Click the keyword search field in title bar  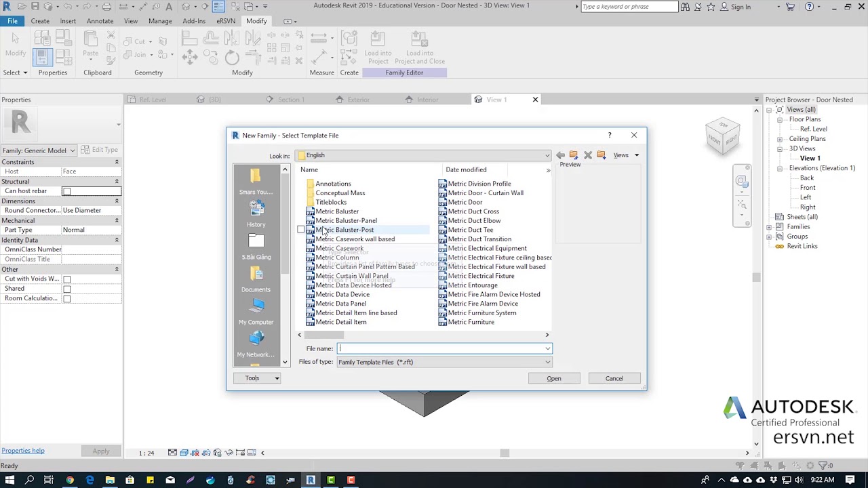(x=629, y=7)
